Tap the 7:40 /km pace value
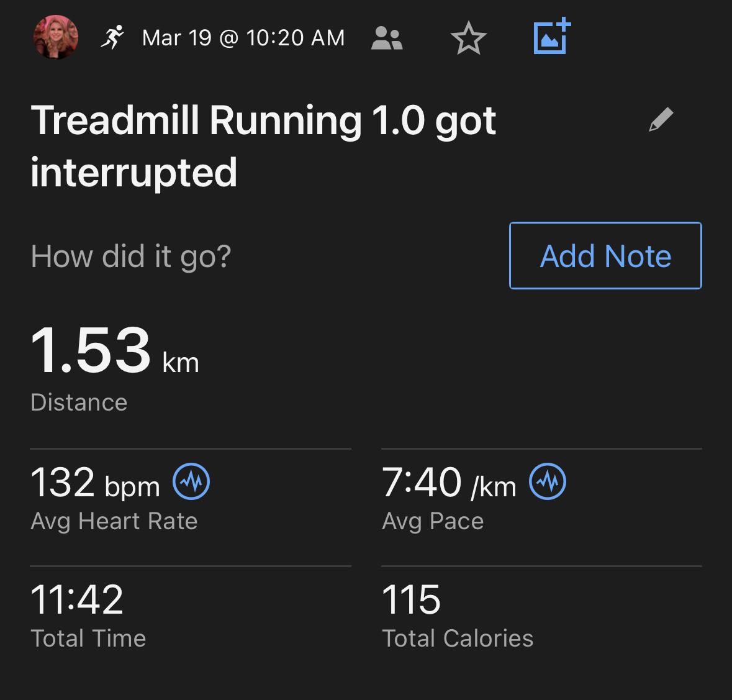732x700 pixels. tap(448, 483)
